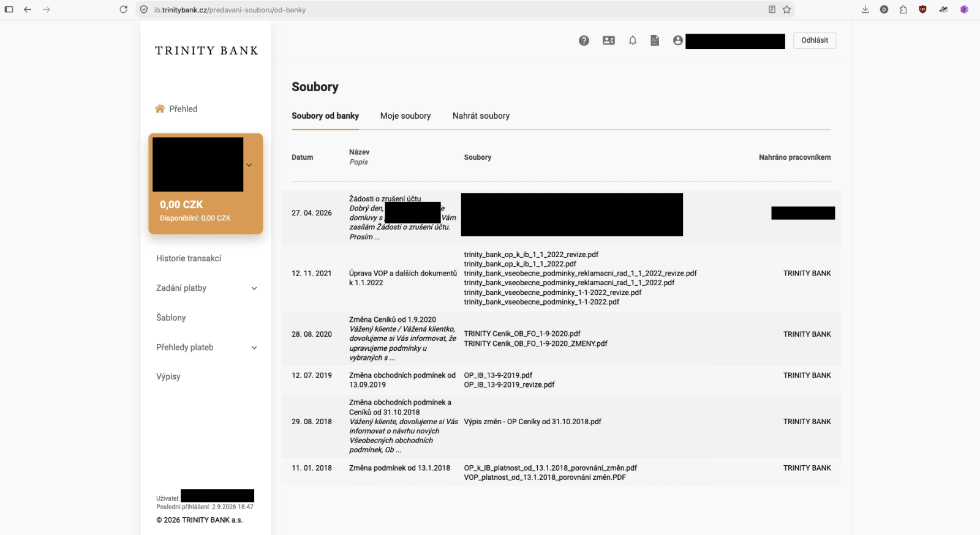Click the red uBlock shield extension icon
980x535 pixels.
(922, 9)
